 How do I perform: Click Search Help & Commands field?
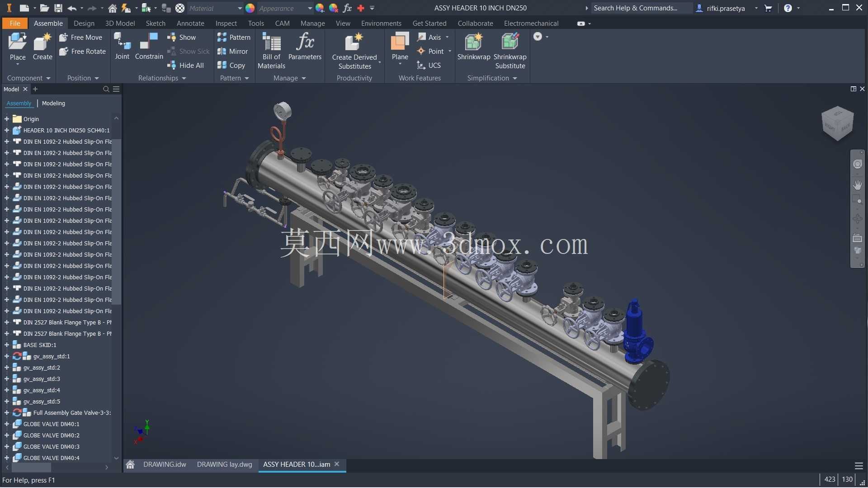click(642, 8)
